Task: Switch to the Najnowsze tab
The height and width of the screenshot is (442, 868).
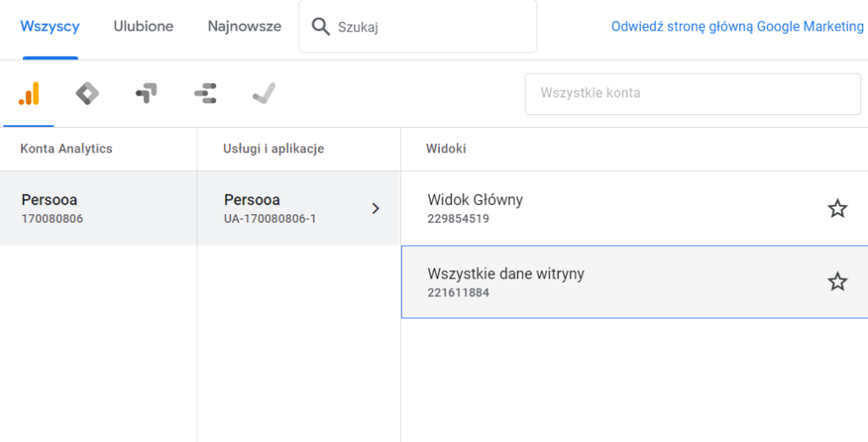Action: (x=245, y=26)
